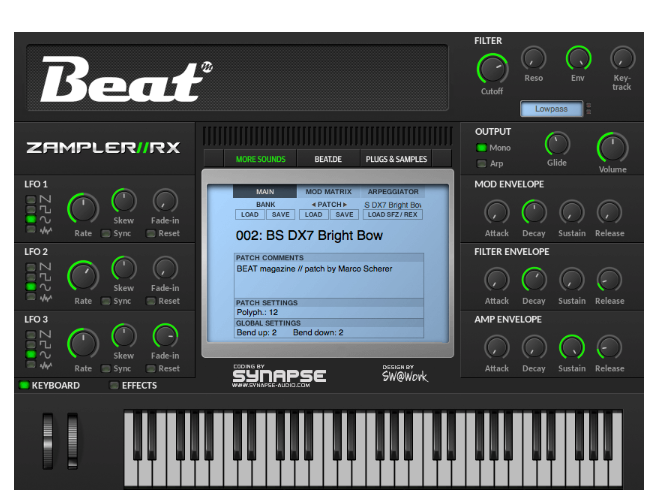648x502 pixels.
Task: Open the BEAT.DE tab
Action: (328, 159)
